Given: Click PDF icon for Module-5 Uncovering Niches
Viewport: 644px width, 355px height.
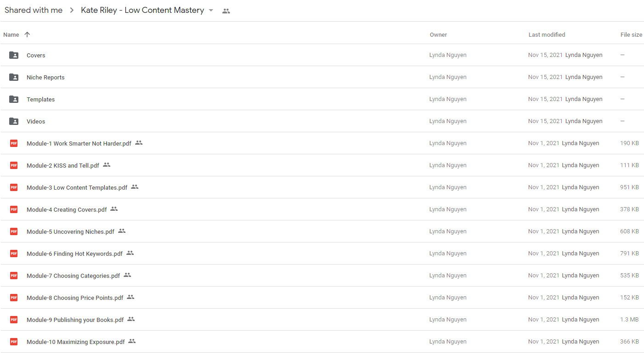Looking at the screenshot, I should point(14,231).
